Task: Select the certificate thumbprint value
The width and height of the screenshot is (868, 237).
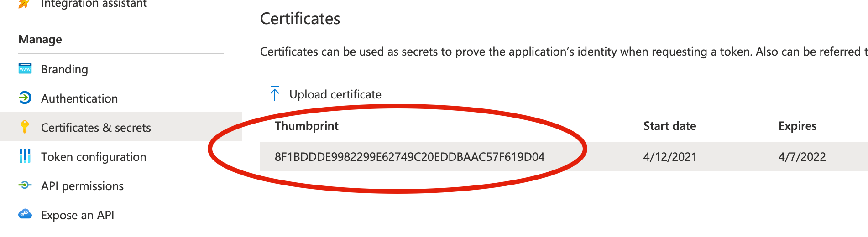Action: point(409,157)
